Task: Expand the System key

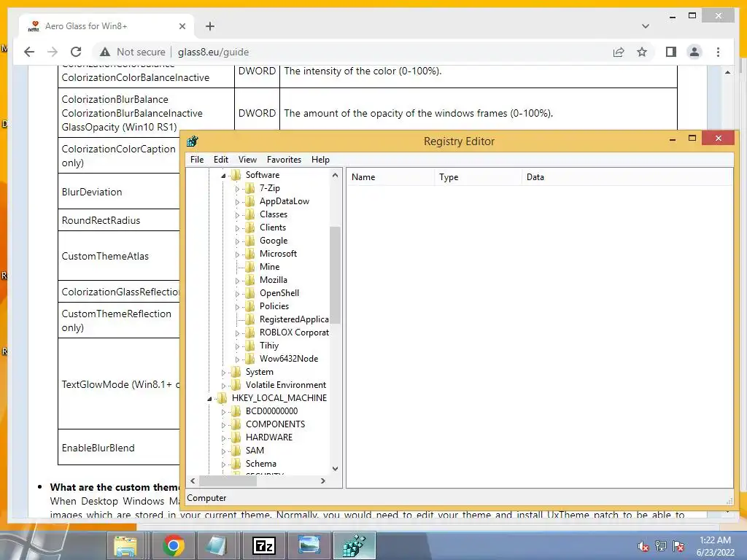Action: coord(223,373)
